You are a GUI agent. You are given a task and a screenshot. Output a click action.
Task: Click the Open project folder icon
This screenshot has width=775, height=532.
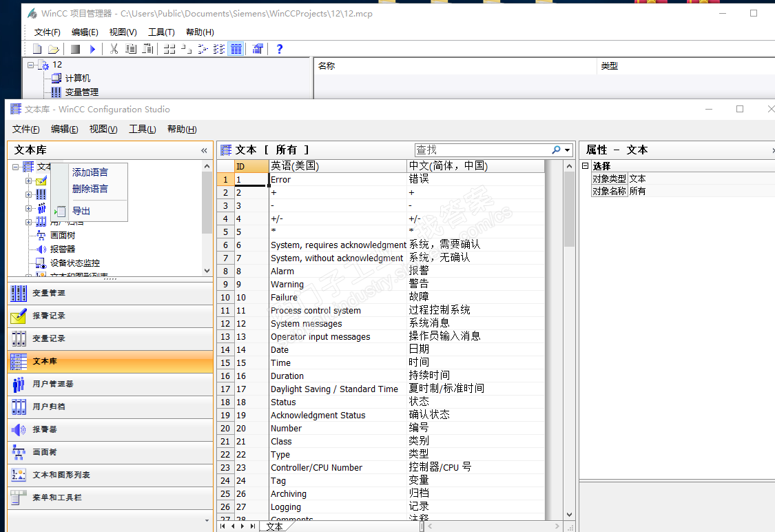(53, 49)
